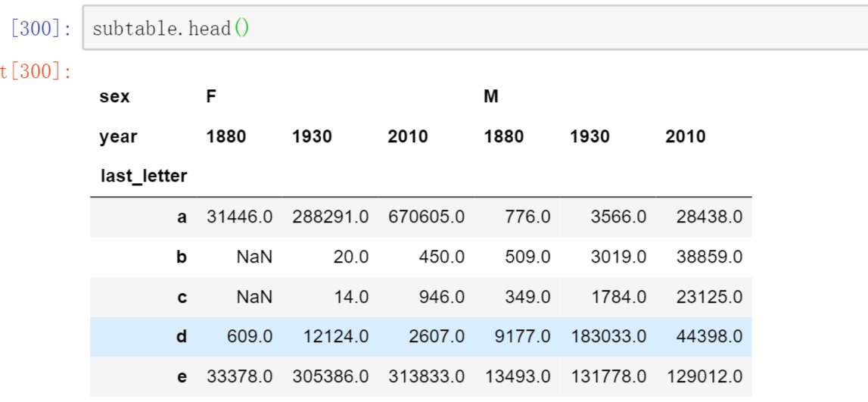
Task: Click the NaN cell in row b
Action: coord(254,257)
